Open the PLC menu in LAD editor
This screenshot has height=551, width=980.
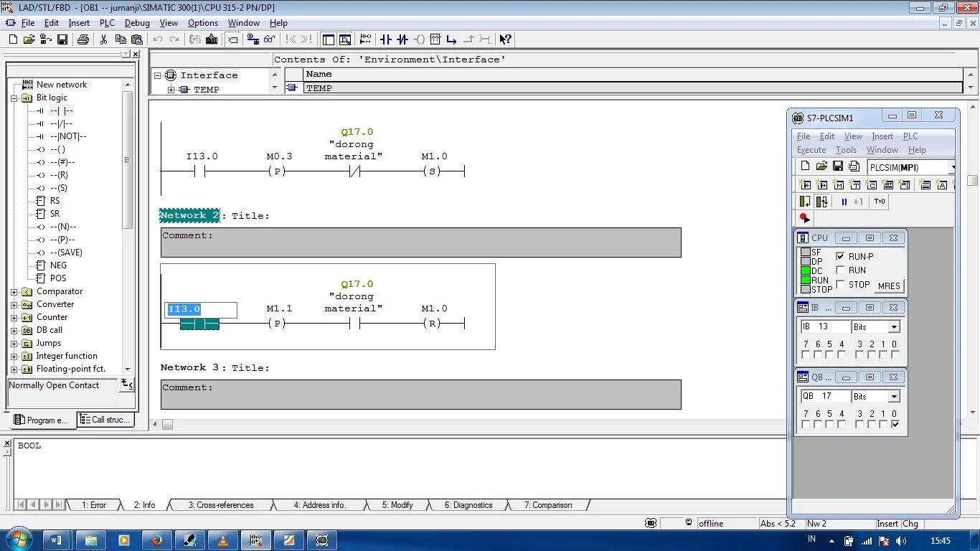pos(107,23)
